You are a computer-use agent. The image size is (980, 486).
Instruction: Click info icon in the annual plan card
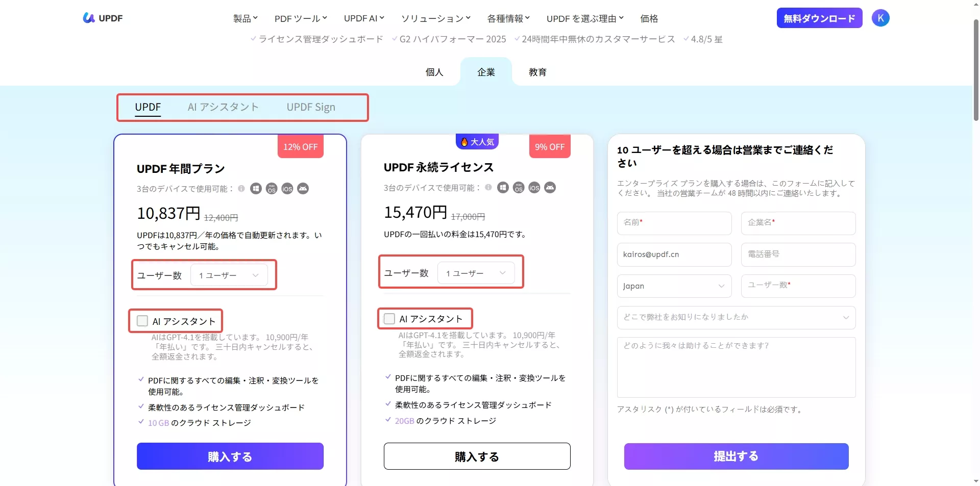(241, 188)
